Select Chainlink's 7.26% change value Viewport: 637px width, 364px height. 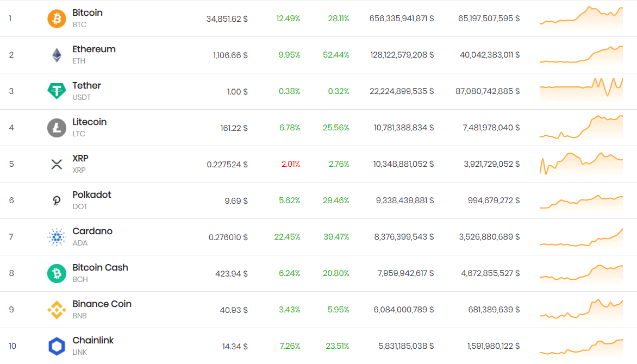290,346
